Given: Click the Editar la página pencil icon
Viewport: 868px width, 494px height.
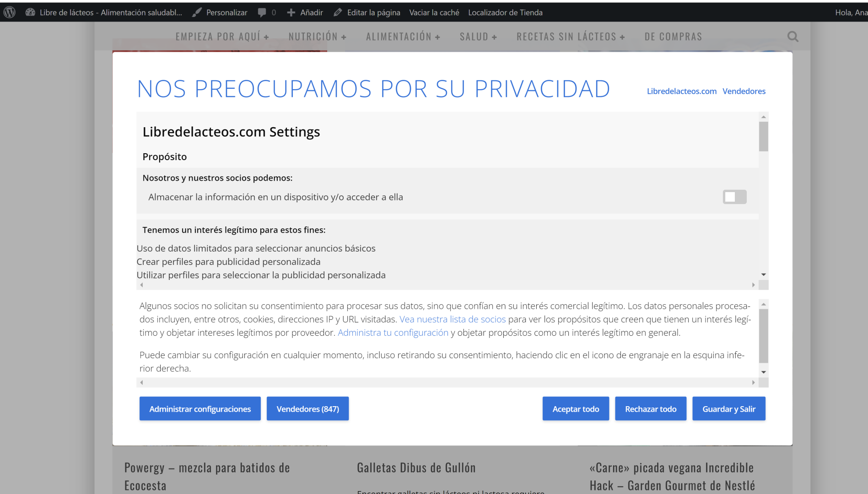Looking at the screenshot, I should 338,12.
